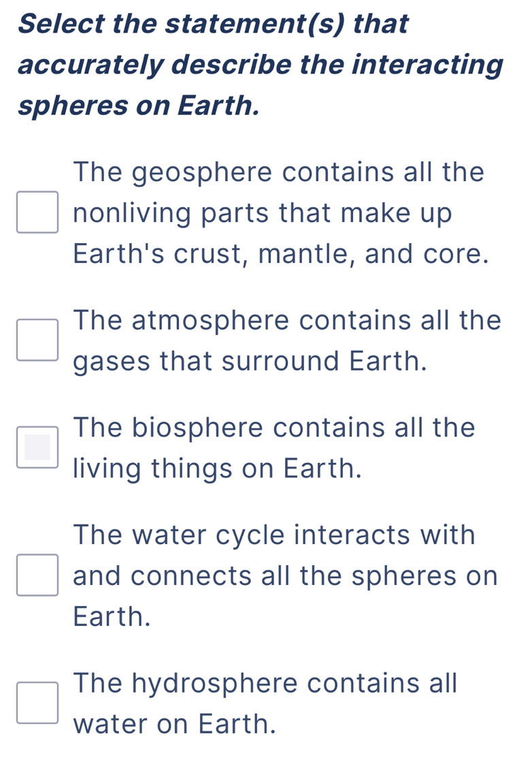Click the text 'The water cycle interacts with'
Viewport: 532px width, 764px height.
click(276, 535)
